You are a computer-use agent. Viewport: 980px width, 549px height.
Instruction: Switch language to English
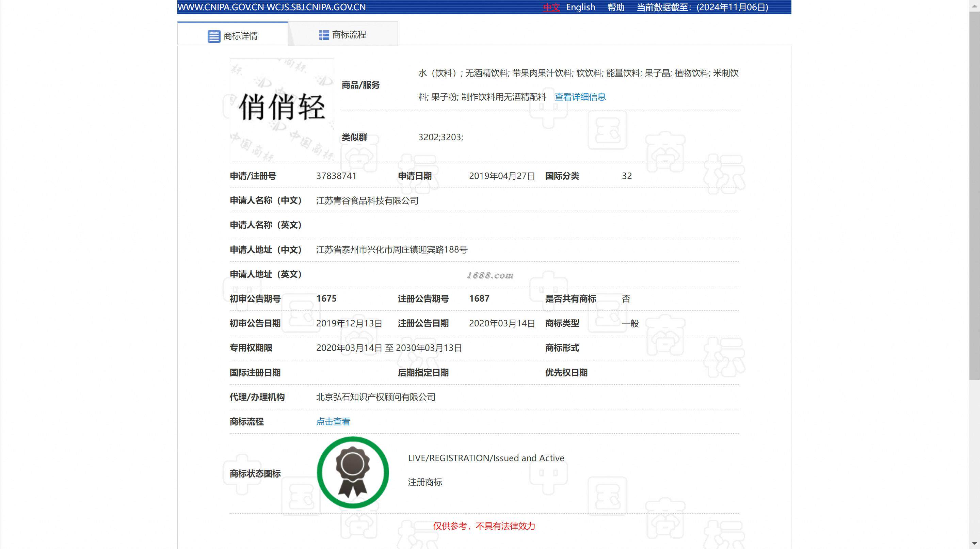click(x=580, y=7)
